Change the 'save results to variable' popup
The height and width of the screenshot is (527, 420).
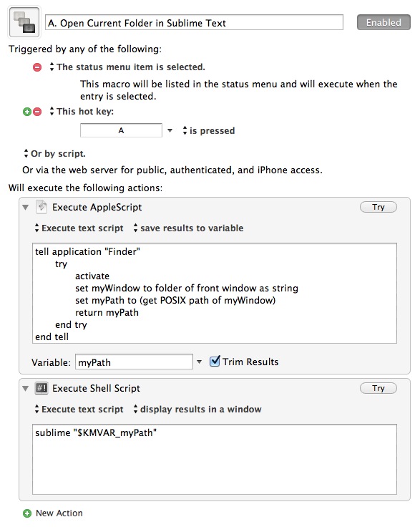188,228
